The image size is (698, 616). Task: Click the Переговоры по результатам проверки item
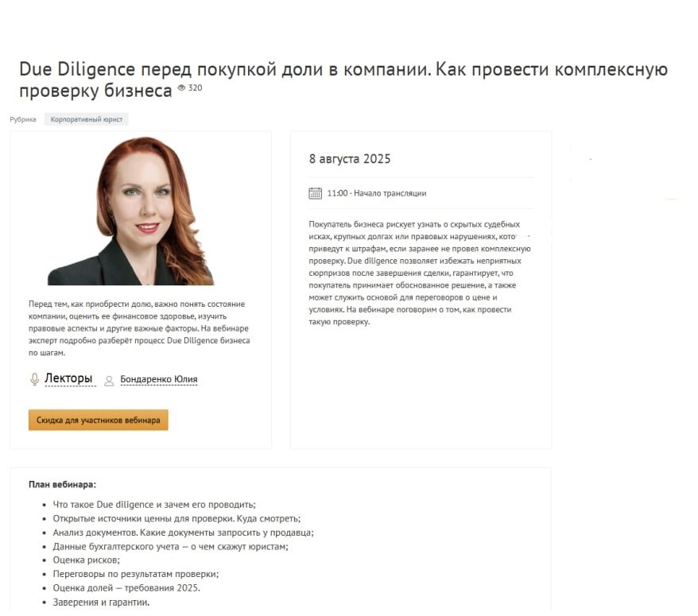click(x=136, y=574)
